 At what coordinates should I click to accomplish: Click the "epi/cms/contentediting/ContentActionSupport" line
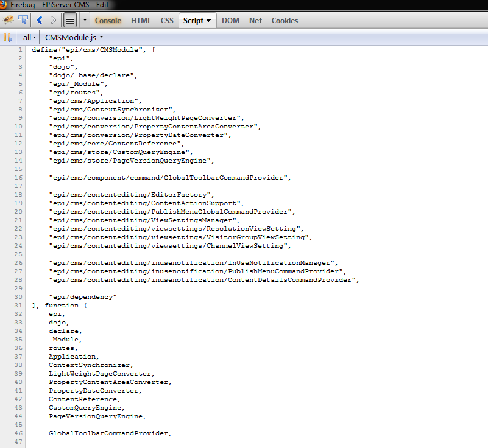[147, 203]
